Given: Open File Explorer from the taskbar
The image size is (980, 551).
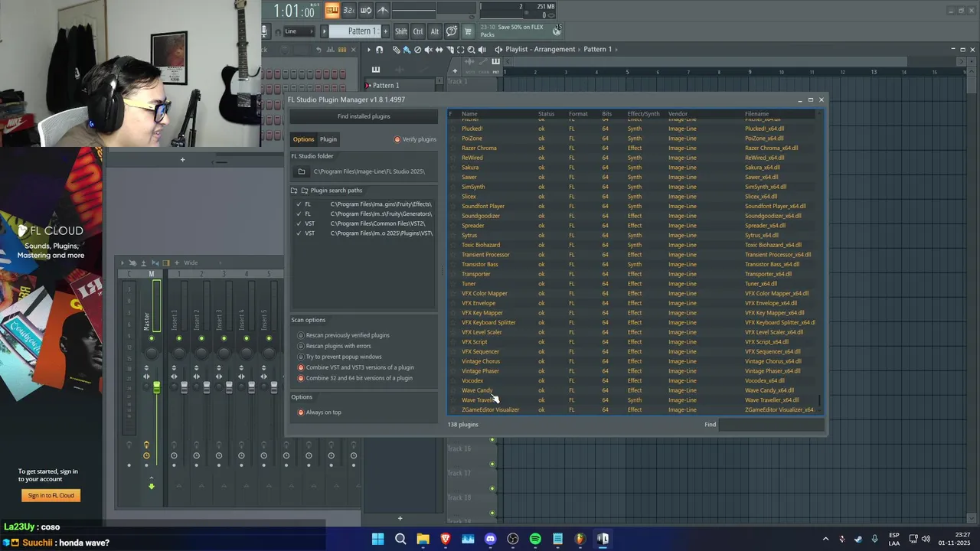Looking at the screenshot, I should point(423,539).
